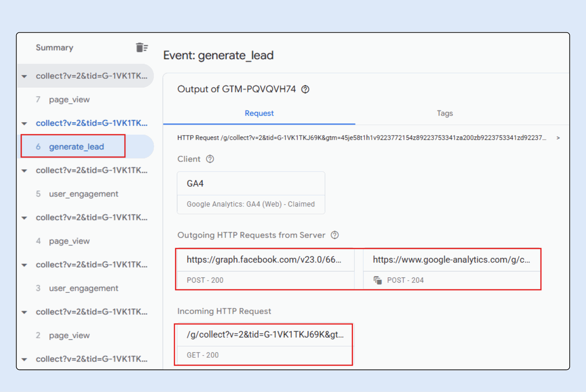Click help icon next to GTM-PQVQVH74 output
This screenshot has width=586, height=392.
click(305, 89)
